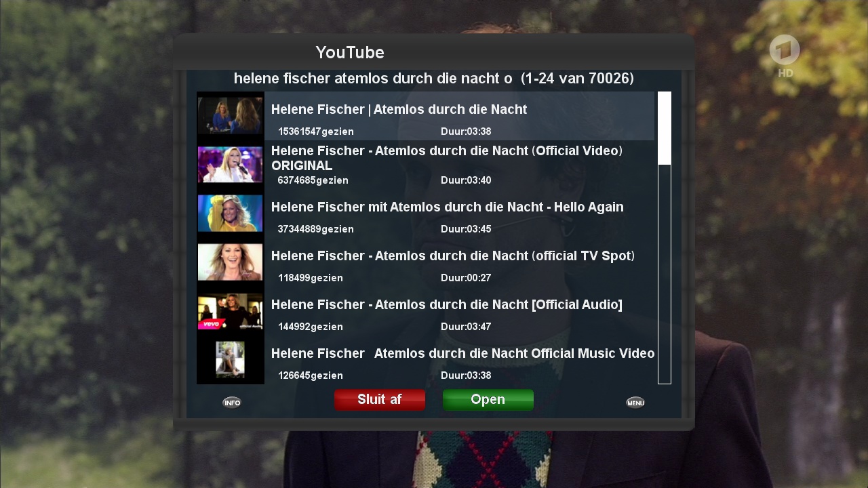
Task: Click the INFO button icon
Action: point(232,403)
